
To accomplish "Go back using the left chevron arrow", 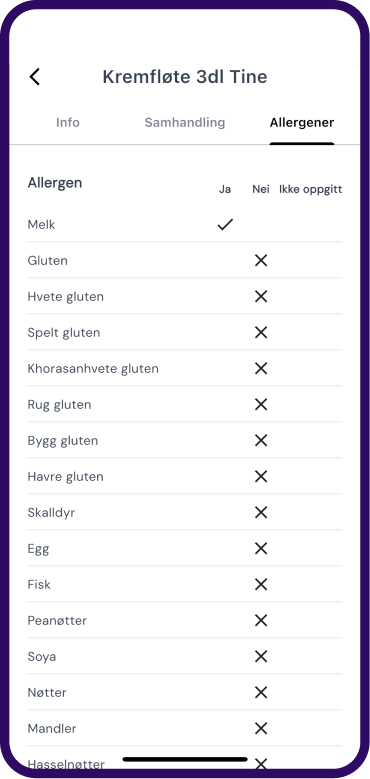I will pos(34,77).
